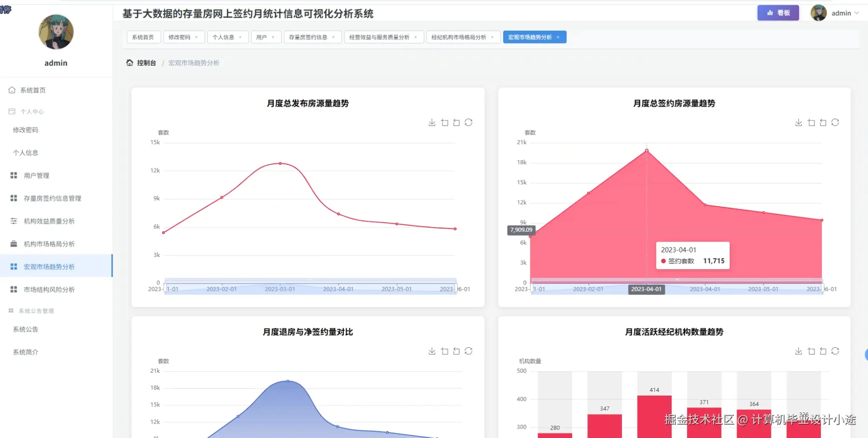The image size is (868, 438).
Task: Start area zoom on 月度活跃经纪机构数量趋势 chart
Action: tap(811, 351)
